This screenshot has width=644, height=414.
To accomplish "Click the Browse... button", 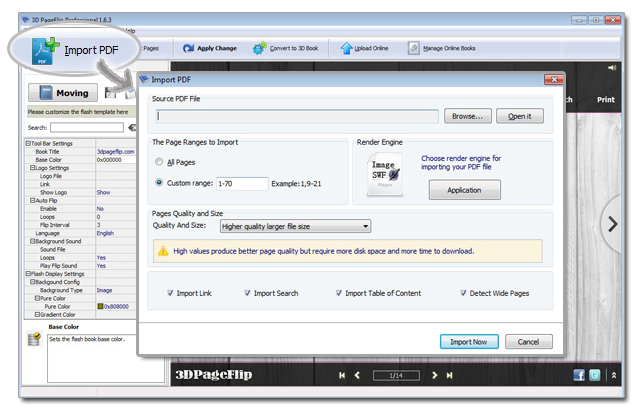I will pos(467,116).
